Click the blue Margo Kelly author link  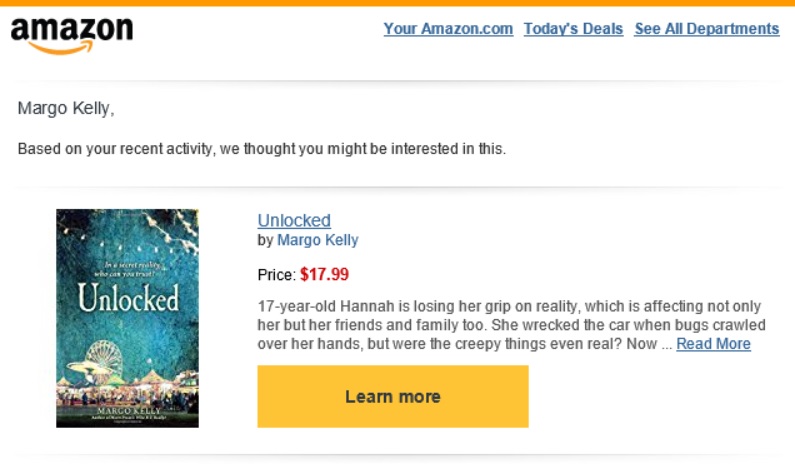coord(317,240)
